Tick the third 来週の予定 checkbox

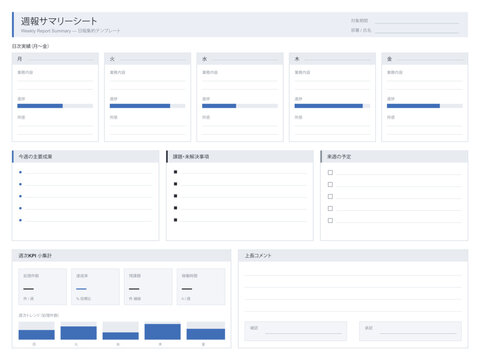coord(330,196)
